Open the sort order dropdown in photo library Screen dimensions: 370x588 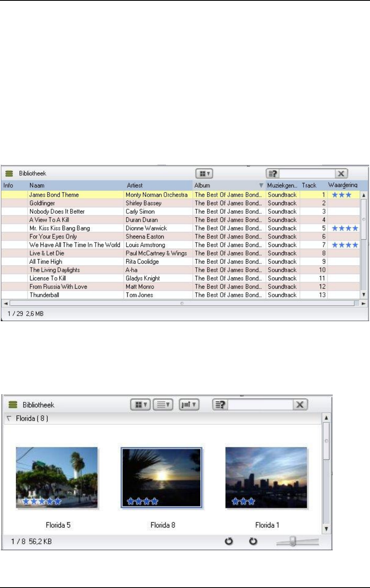coord(189,405)
